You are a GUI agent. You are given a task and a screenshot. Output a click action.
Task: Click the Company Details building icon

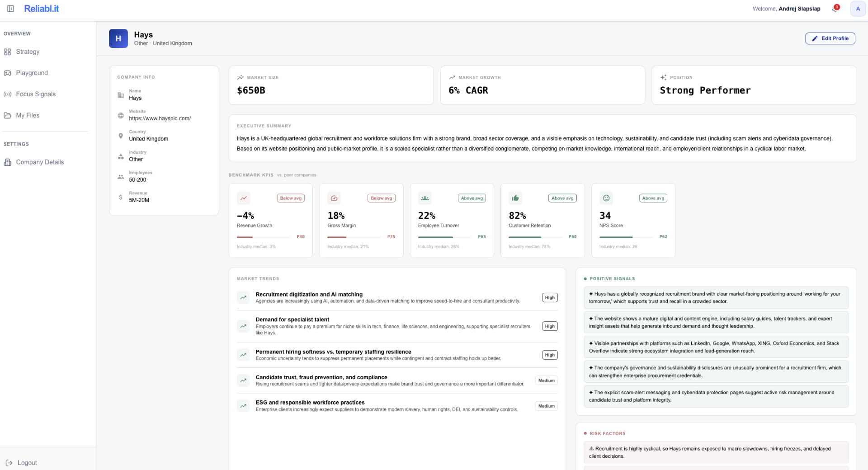(x=8, y=162)
